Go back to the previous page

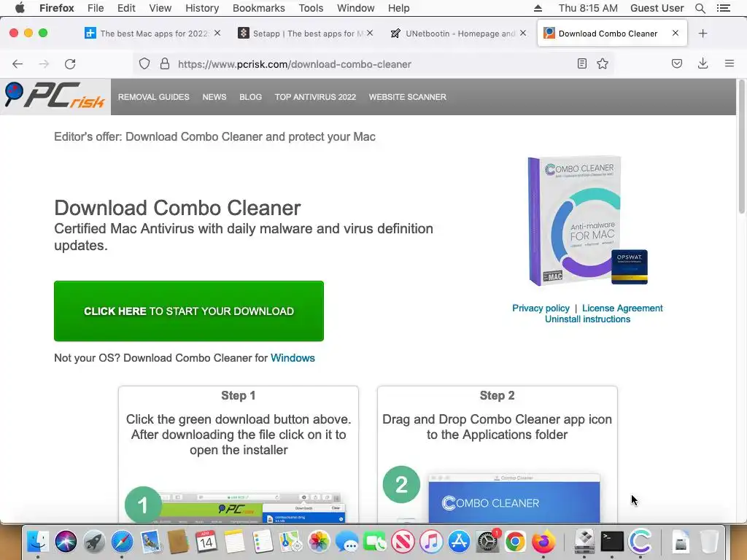(18, 64)
